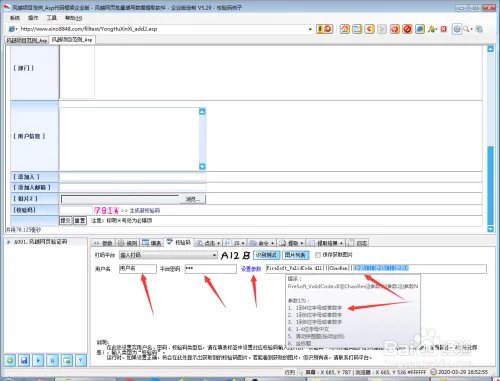Click the play run icon in bottom toolbar
The image size is (500, 381).
38,360
